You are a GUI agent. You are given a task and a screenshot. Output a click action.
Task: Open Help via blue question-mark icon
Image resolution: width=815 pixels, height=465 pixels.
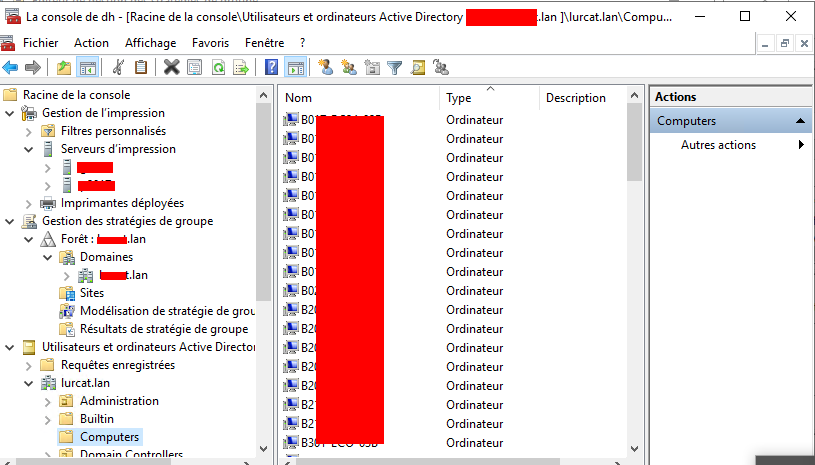point(271,68)
